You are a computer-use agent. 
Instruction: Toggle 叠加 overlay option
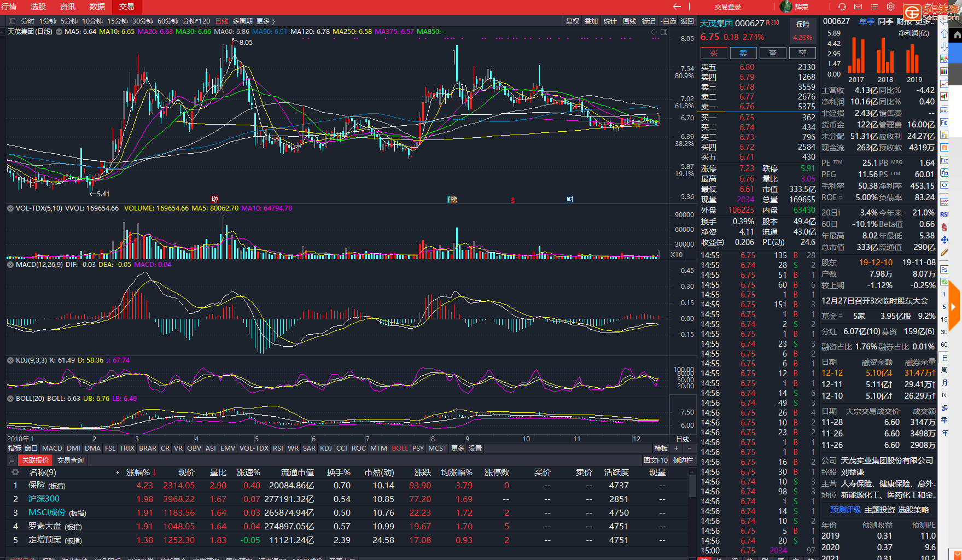[591, 21]
